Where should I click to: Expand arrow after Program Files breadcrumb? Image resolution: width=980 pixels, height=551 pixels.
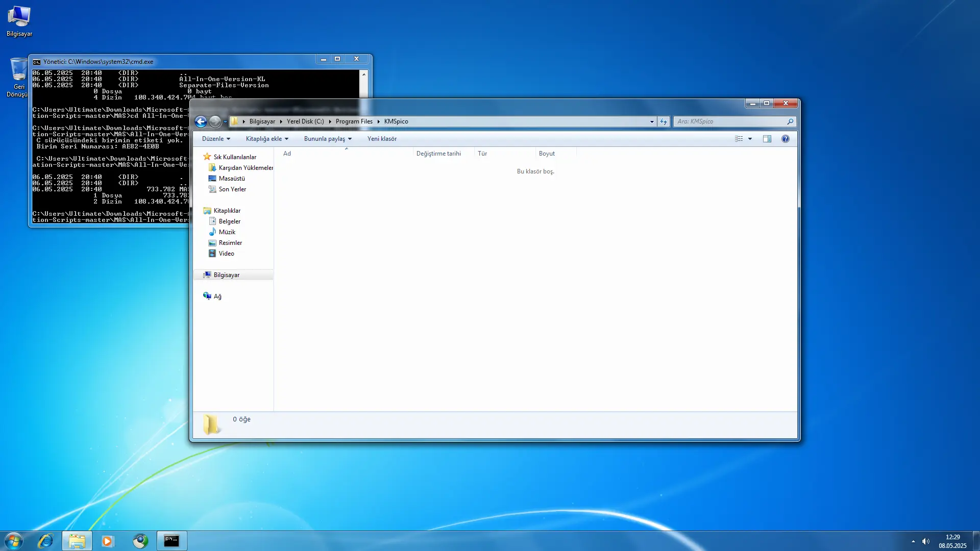point(378,121)
